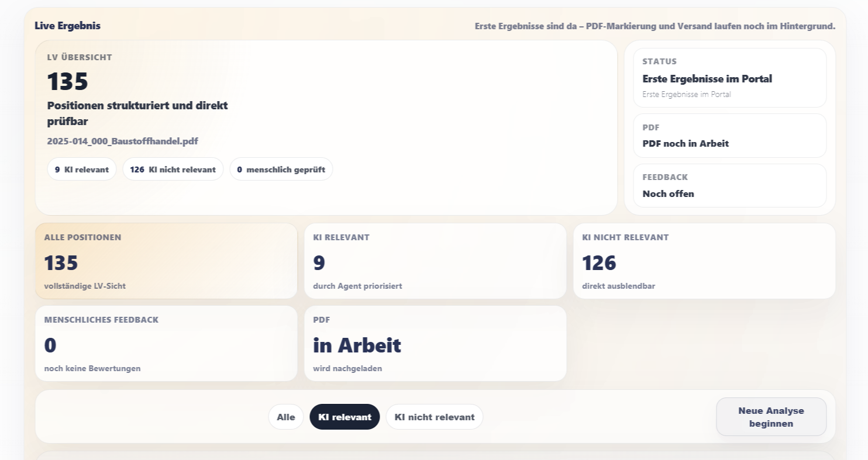The image size is (868, 460).
Task: Click the "Erste Ergebnisse sind da" header notice
Action: [655, 26]
